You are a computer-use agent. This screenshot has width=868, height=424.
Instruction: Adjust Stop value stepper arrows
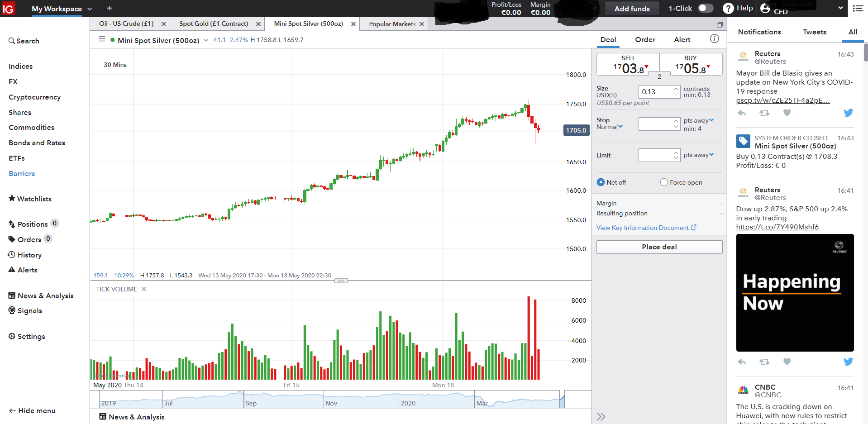click(x=676, y=124)
